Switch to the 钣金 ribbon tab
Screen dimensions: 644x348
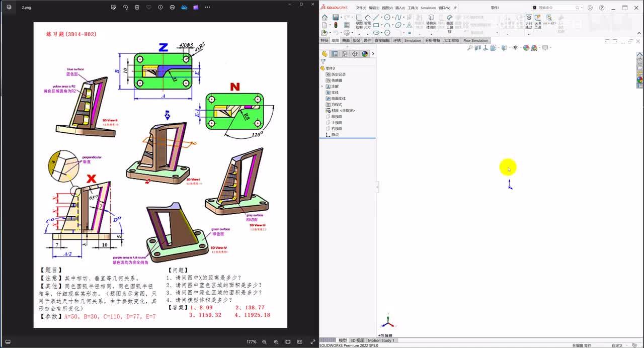pos(357,40)
